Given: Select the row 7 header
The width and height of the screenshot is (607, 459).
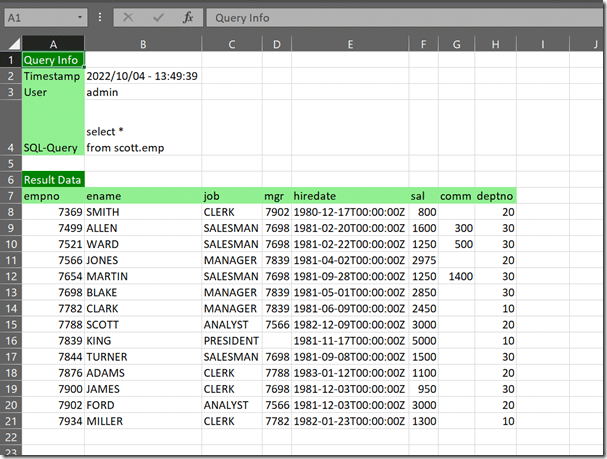Looking at the screenshot, I should 10,196.
